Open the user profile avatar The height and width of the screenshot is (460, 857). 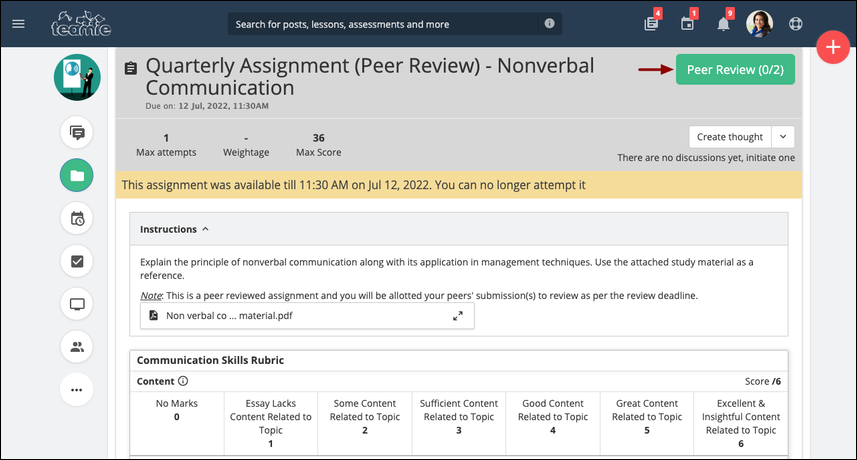tap(760, 24)
